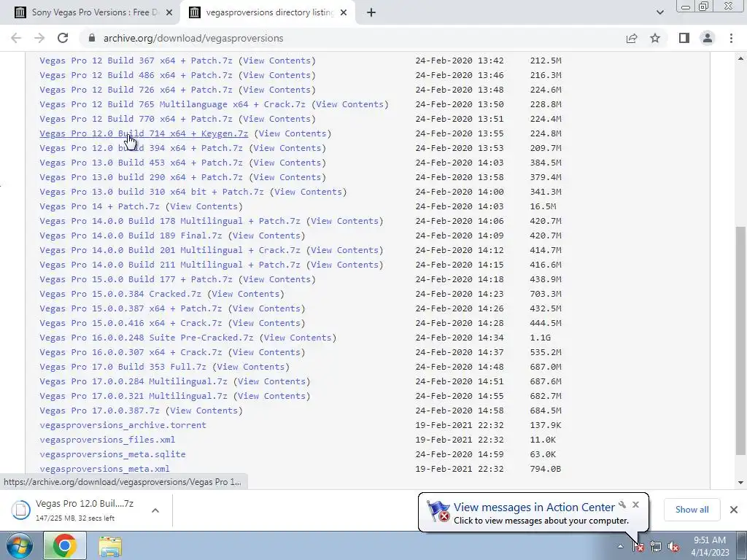Viewport: 747px width, 560px height.
Task: Click the Action Center flag tray icon
Action: coord(638,547)
